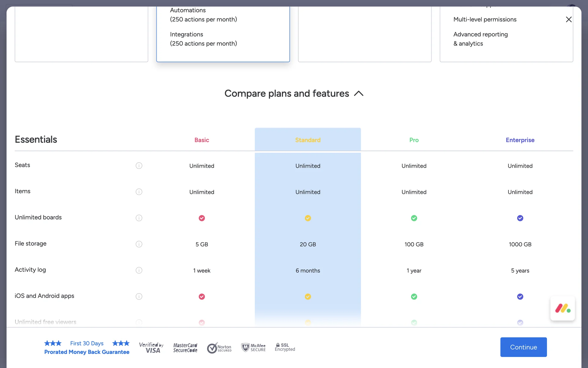Click the Norton Secured badge
This screenshot has width=588, height=368.
219,348
